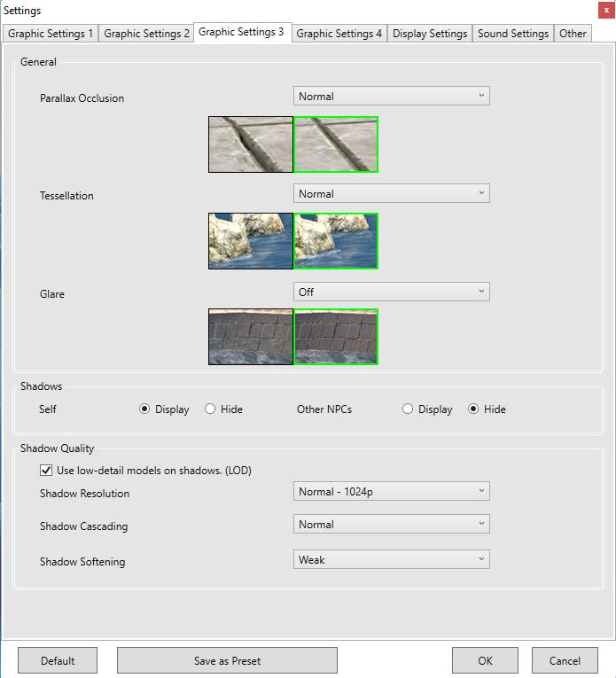
Task: Click the left Parallax Occlusion preview image
Action: click(x=251, y=144)
